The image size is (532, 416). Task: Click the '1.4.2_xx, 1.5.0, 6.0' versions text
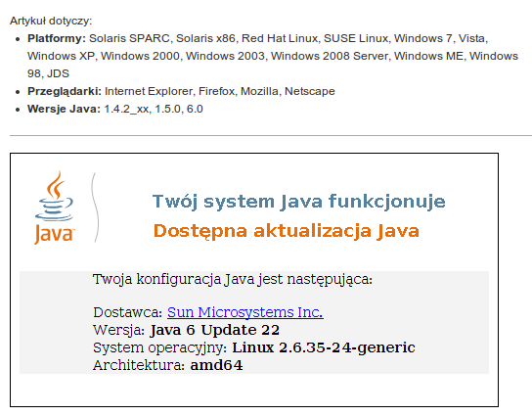click(154, 109)
